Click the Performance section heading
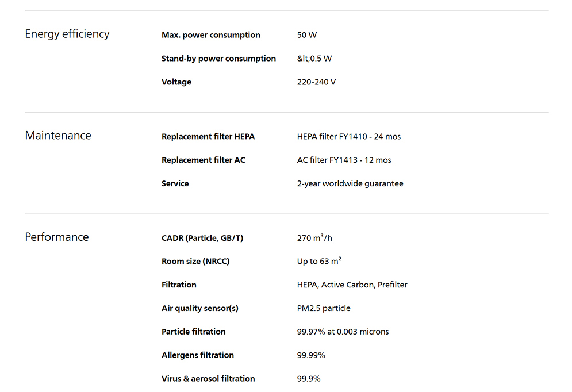The image size is (572, 392). tap(57, 237)
